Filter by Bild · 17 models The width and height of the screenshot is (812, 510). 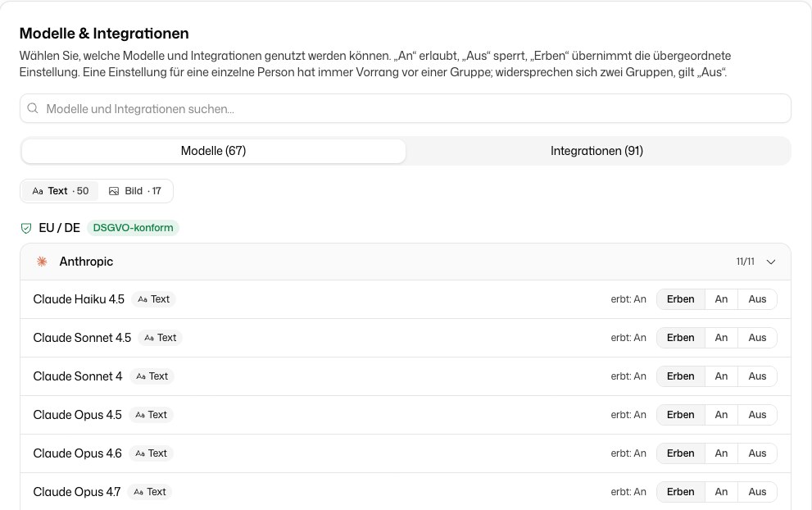click(x=135, y=191)
